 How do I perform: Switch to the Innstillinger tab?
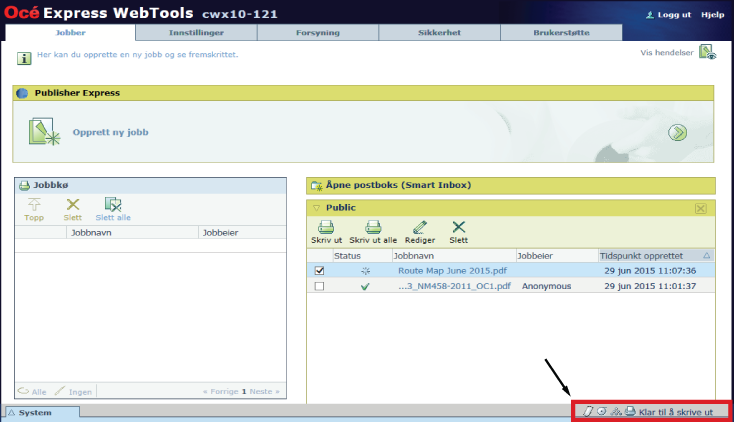196,32
